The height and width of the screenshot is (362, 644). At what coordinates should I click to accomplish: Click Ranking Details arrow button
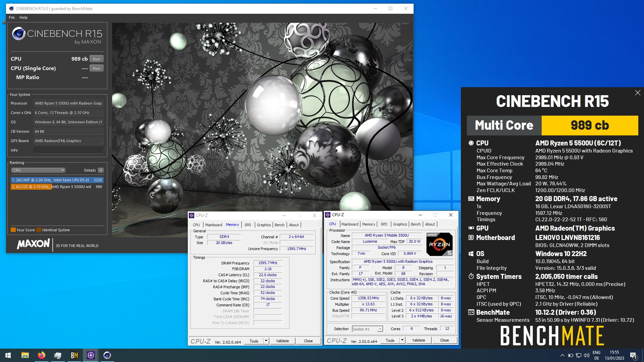tap(101, 170)
